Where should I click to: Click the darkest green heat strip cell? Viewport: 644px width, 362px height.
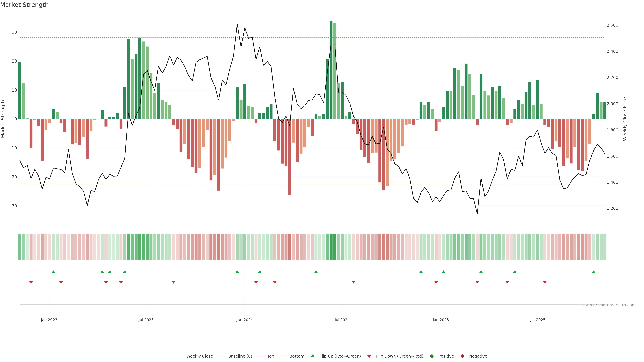(331, 247)
